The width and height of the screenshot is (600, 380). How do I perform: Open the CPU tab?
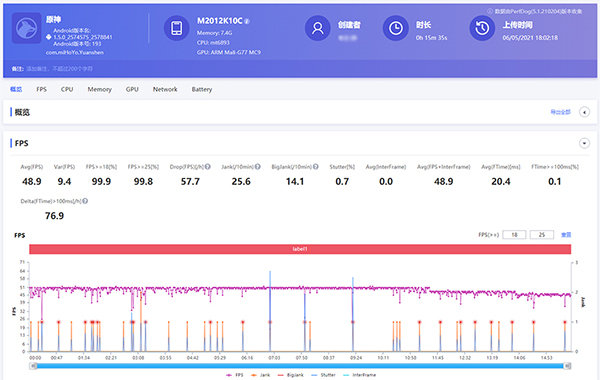(x=67, y=89)
